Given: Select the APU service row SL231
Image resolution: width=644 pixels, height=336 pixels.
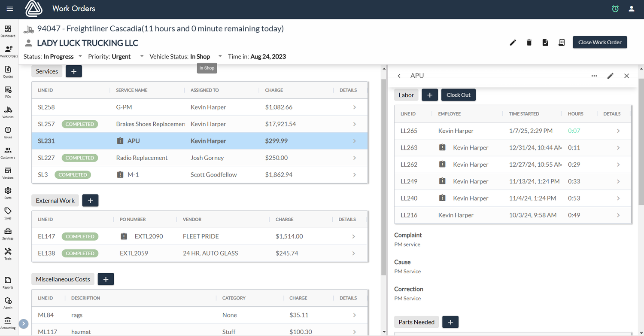Looking at the screenshot, I should click(x=172, y=141).
